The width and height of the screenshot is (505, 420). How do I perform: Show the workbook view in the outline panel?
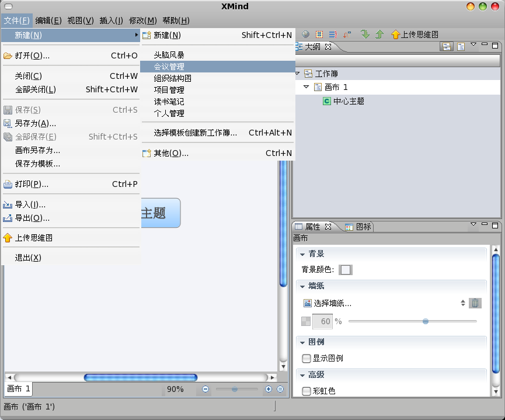tap(447, 47)
